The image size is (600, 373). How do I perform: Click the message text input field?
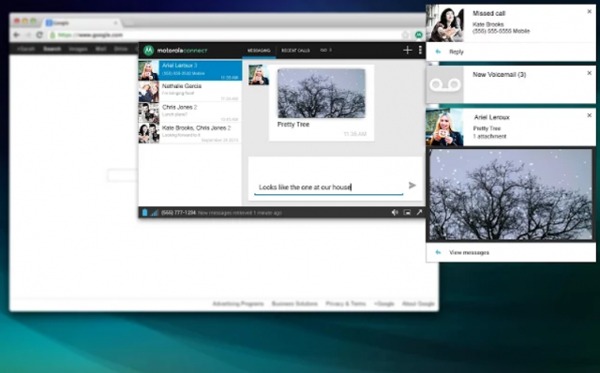click(329, 187)
